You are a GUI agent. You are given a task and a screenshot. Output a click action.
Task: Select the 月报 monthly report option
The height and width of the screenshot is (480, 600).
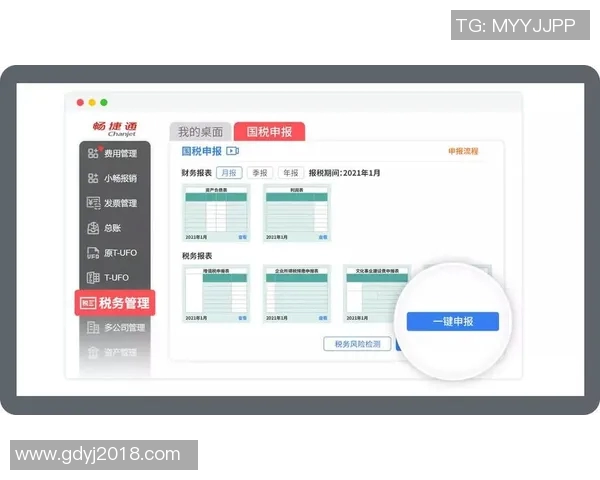(x=229, y=173)
